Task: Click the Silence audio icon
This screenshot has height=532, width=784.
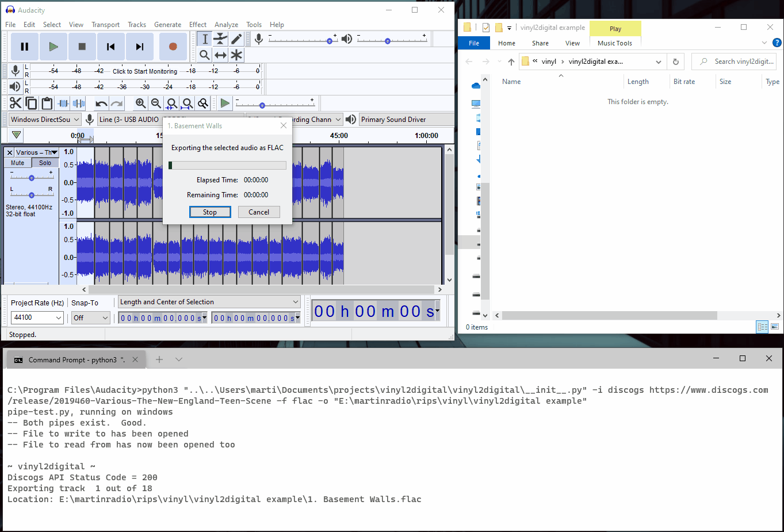Action: 79,103
